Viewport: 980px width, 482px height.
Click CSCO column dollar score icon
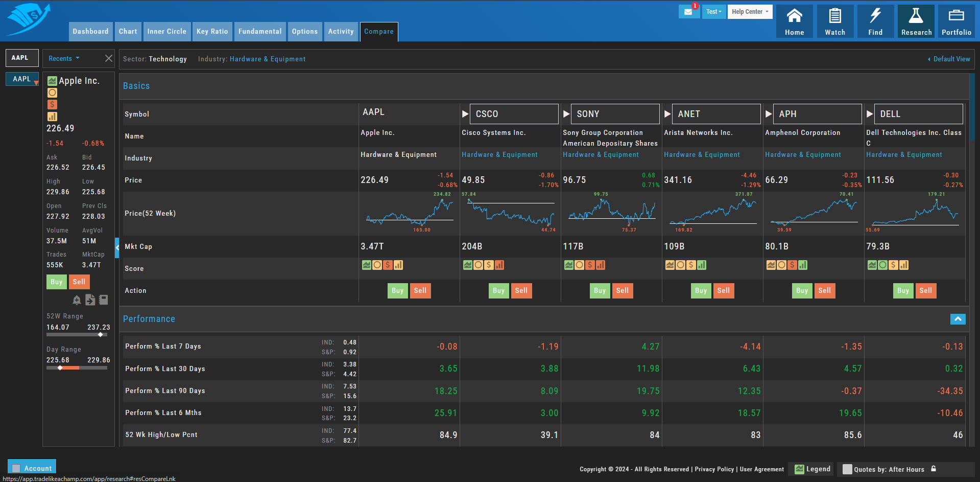tap(489, 265)
